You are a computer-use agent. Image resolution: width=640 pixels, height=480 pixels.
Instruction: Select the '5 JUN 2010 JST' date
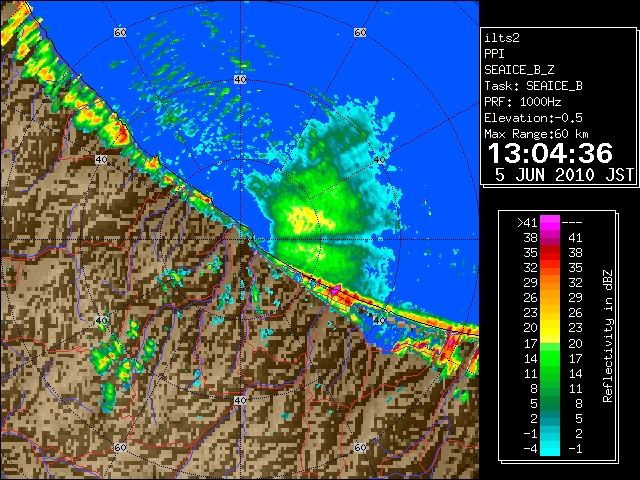point(564,175)
